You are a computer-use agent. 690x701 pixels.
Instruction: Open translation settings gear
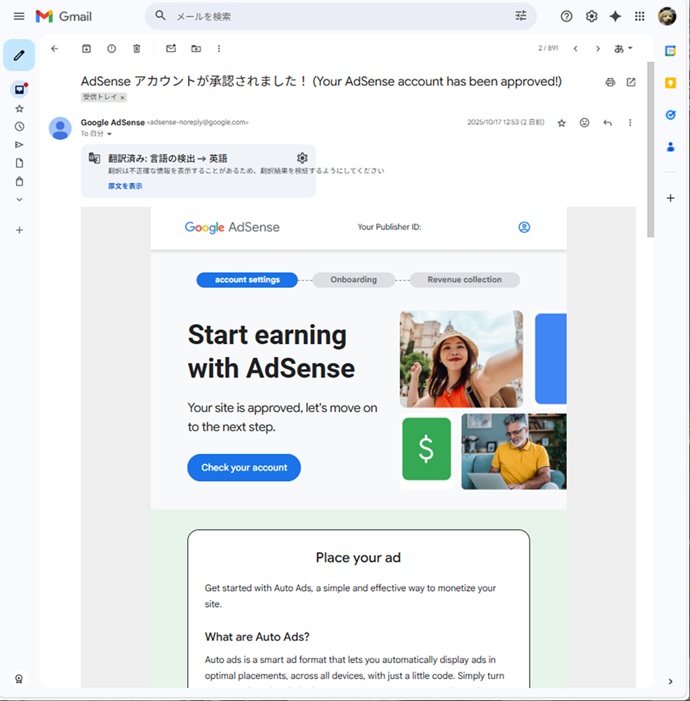coord(302,158)
